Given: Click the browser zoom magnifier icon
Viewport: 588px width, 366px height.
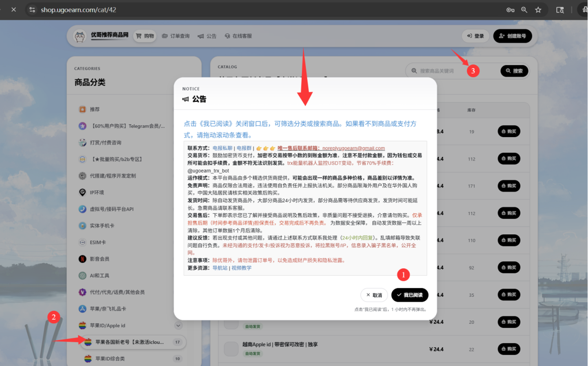Looking at the screenshot, I should (524, 10).
